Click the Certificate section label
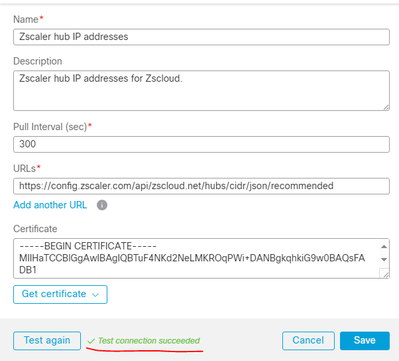 pos(35,229)
